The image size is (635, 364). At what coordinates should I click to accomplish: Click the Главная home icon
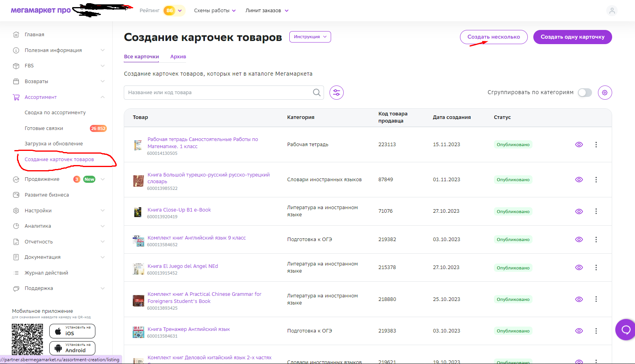[x=16, y=35]
